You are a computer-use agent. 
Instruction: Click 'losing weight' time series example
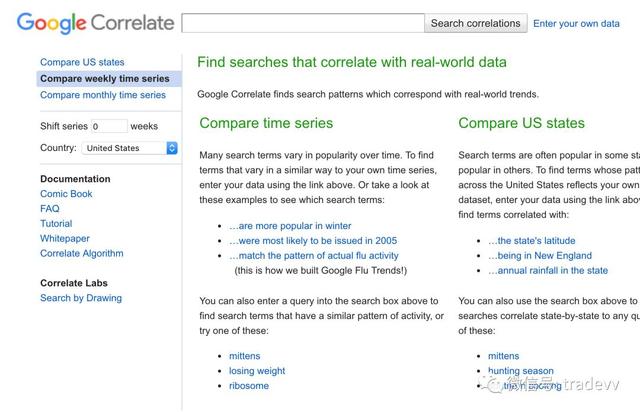point(257,371)
